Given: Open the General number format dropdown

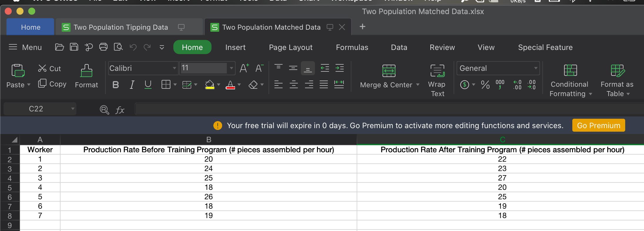Looking at the screenshot, I should [536, 68].
